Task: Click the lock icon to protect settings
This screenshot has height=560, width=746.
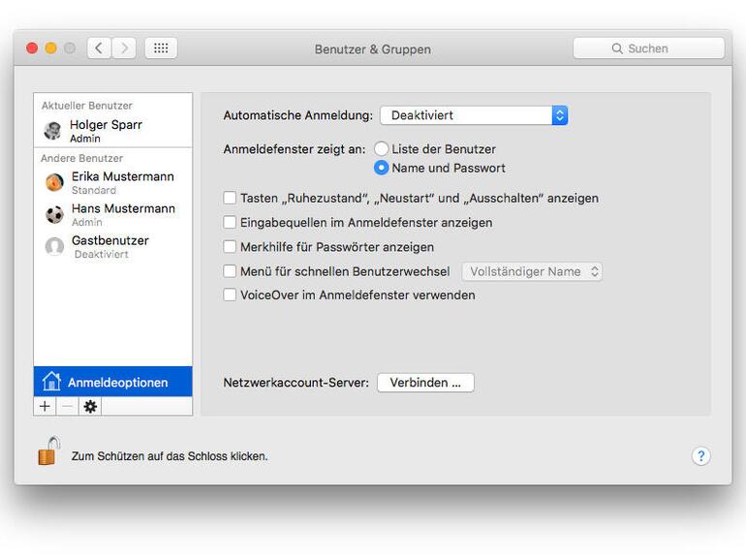Action: [48, 451]
